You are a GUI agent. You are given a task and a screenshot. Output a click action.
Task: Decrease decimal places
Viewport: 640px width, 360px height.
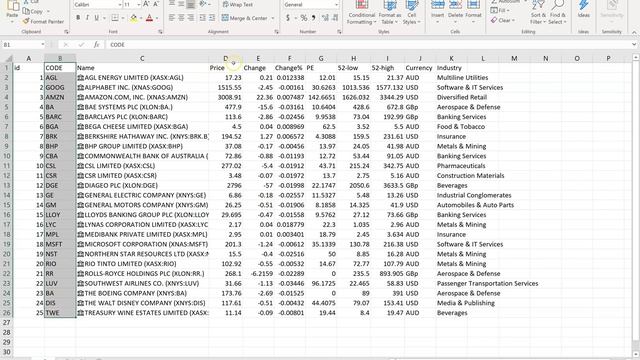335,18
